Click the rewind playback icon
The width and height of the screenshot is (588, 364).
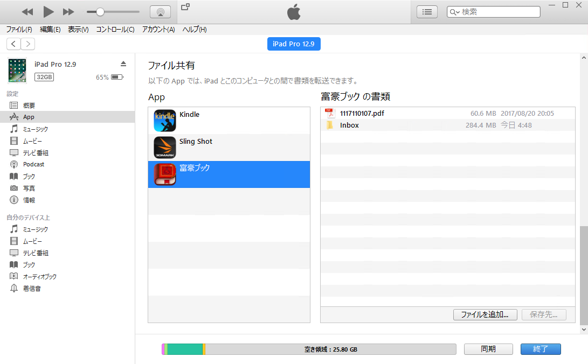coord(27,11)
